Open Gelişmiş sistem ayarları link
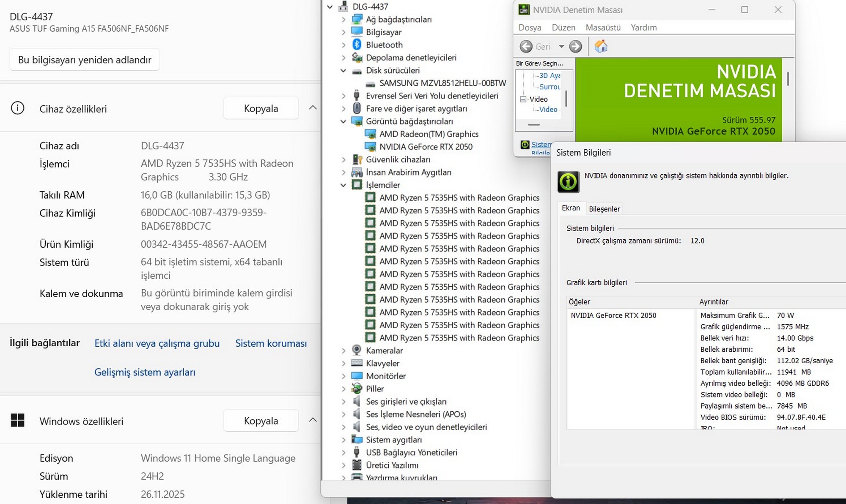The width and height of the screenshot is (846, 504). tap(145, 372)
